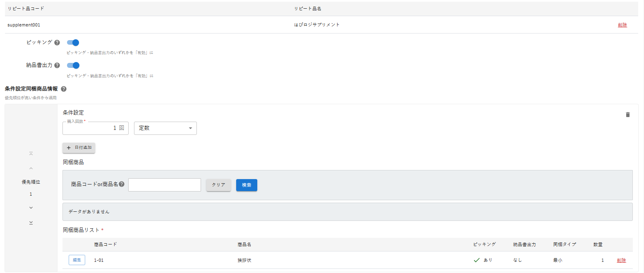Move priority to top with double-up arrow
Screen dimensions: 644x273
pyautogui.click(x=31, y=153)
